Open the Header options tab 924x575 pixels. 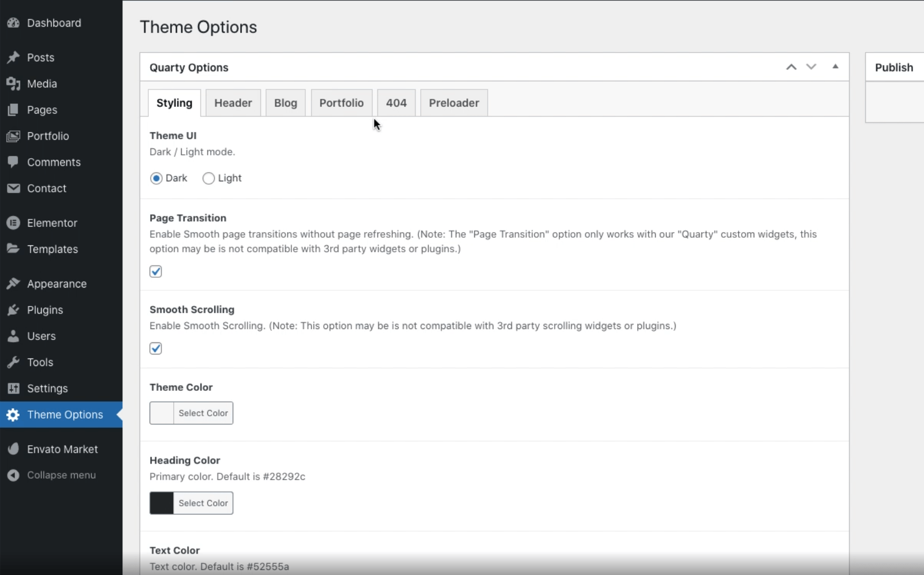[x=233, y=103]
